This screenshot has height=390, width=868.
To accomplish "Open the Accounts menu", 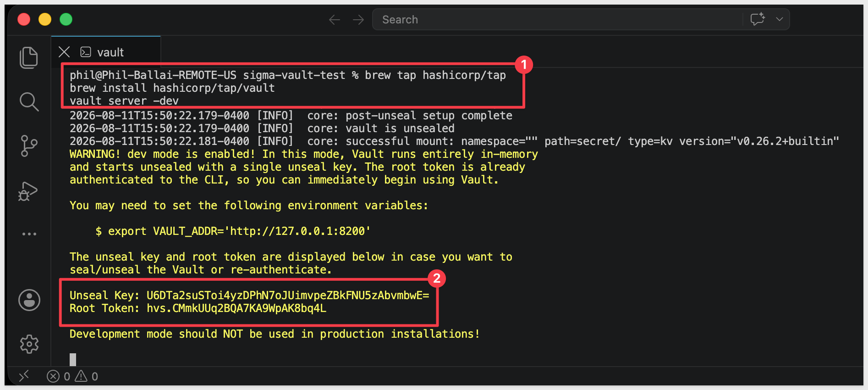I will 29,300.
